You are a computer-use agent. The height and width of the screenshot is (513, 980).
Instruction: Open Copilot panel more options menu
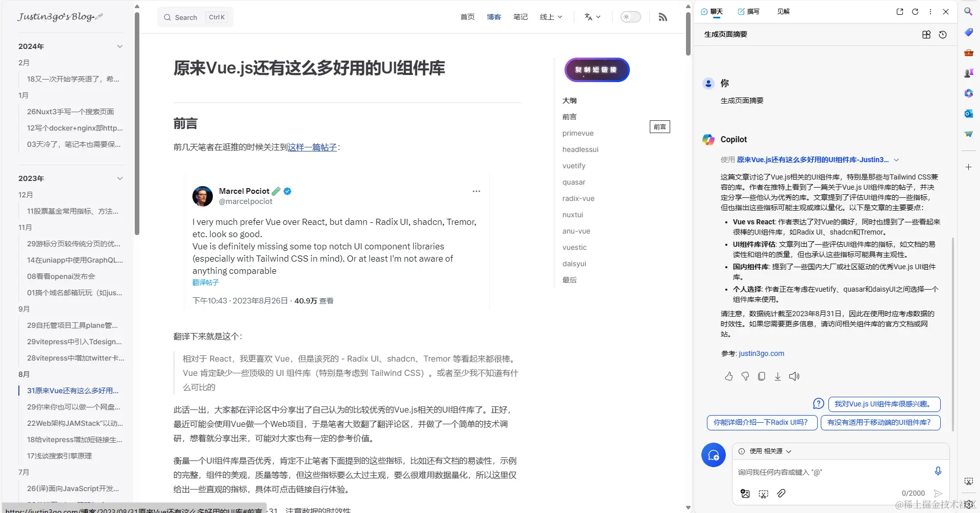[x=930, y=12]
